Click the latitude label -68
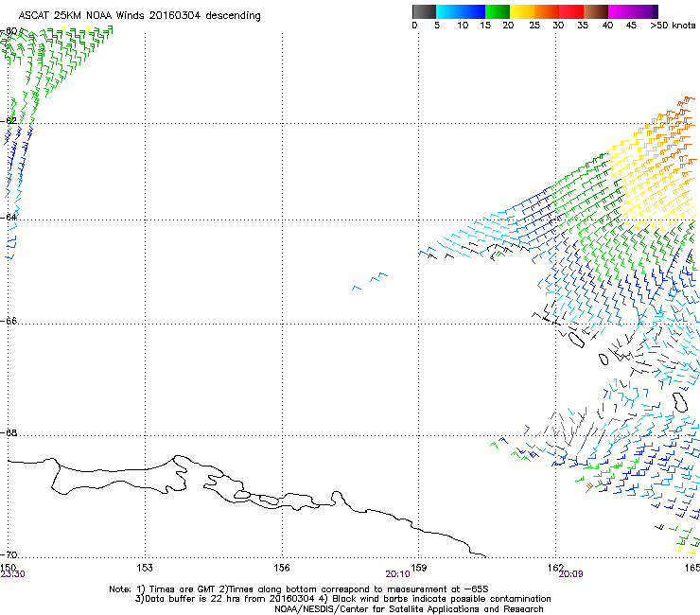This screenshot has height=615, width=700. 9,432
